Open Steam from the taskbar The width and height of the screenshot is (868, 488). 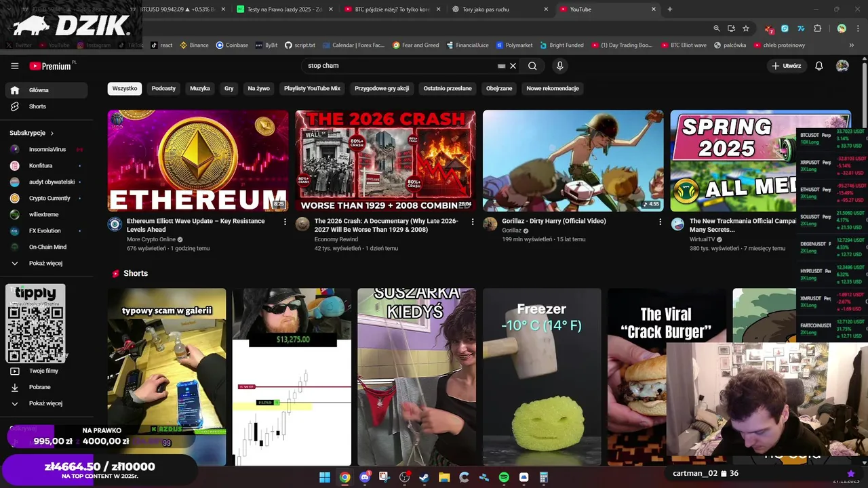tap(425, 477)
